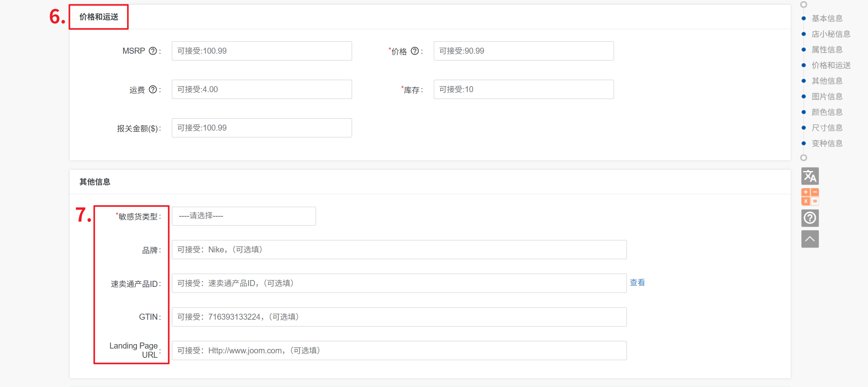Go to 店小秘信息 in side navigation

(x=830, y=34)
